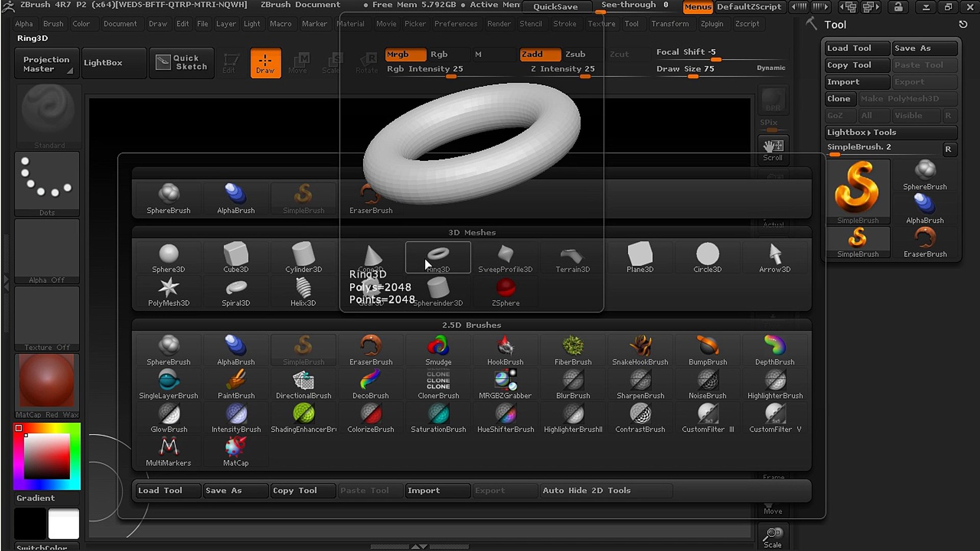Screen dimensions: 980x551
Task: Open the Texture Off picker
Action: [47, 318]
